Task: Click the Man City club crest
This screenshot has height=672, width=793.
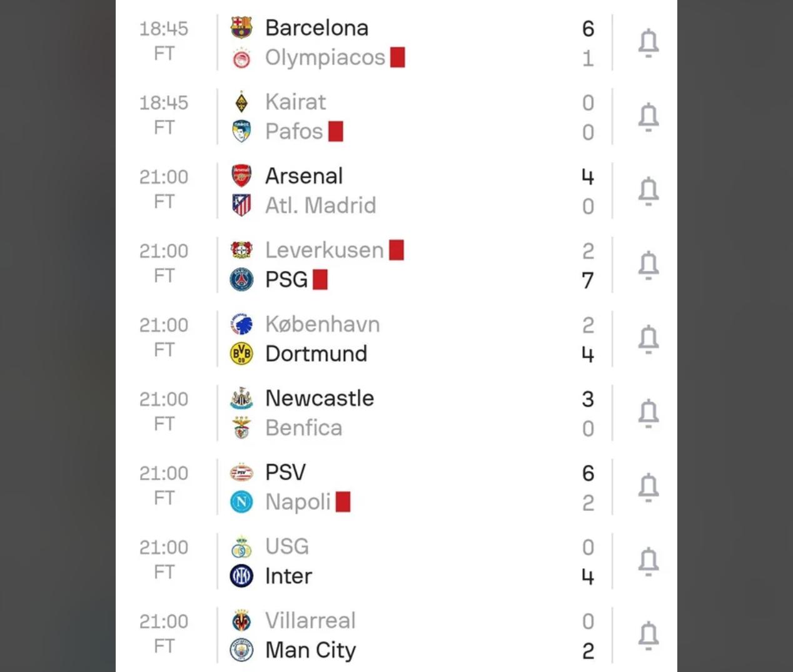Action: (241, 650)
